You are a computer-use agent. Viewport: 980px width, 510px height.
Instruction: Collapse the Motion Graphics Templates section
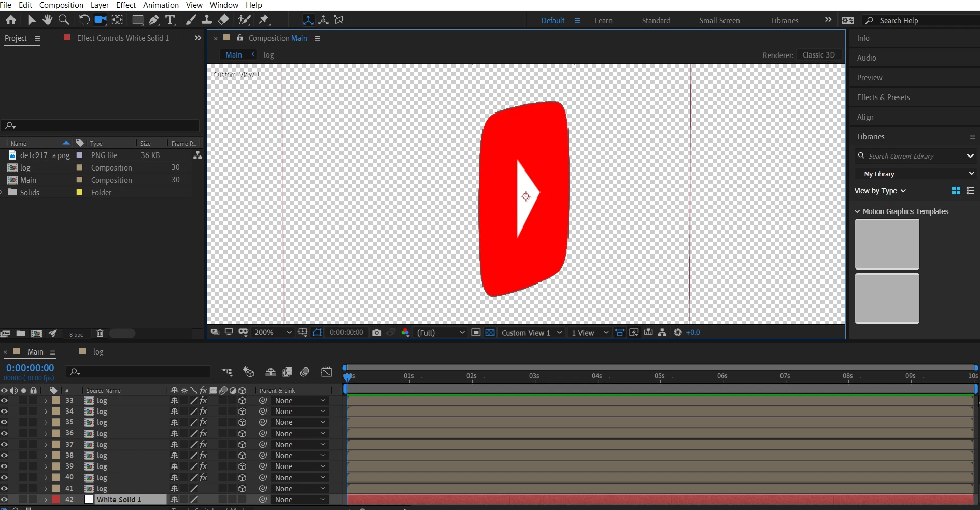[x=857, y=211]
